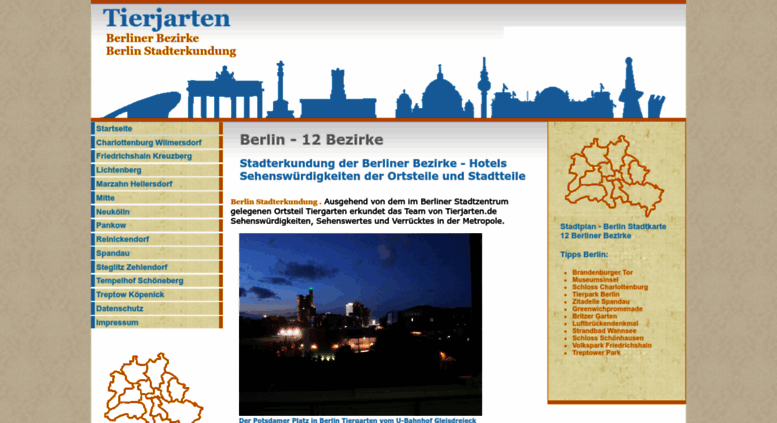Select the Mitte district link
Screen dimensions: 777x423
157,198
